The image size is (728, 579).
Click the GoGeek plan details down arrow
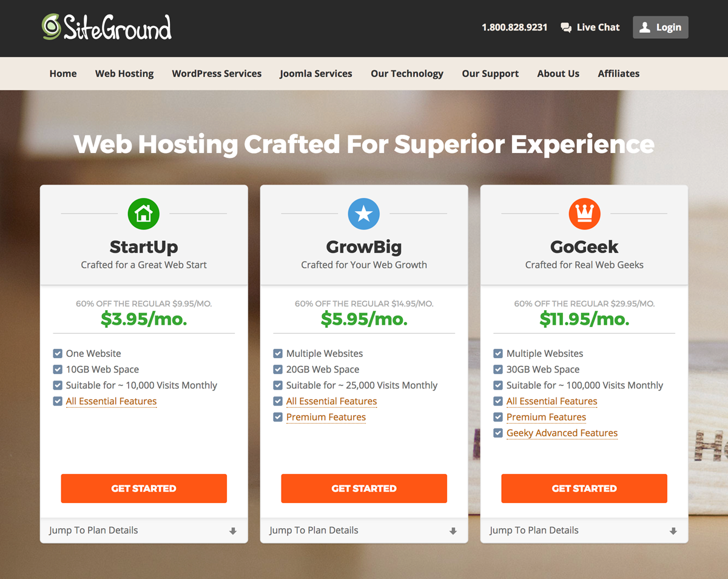coord(673,531)
